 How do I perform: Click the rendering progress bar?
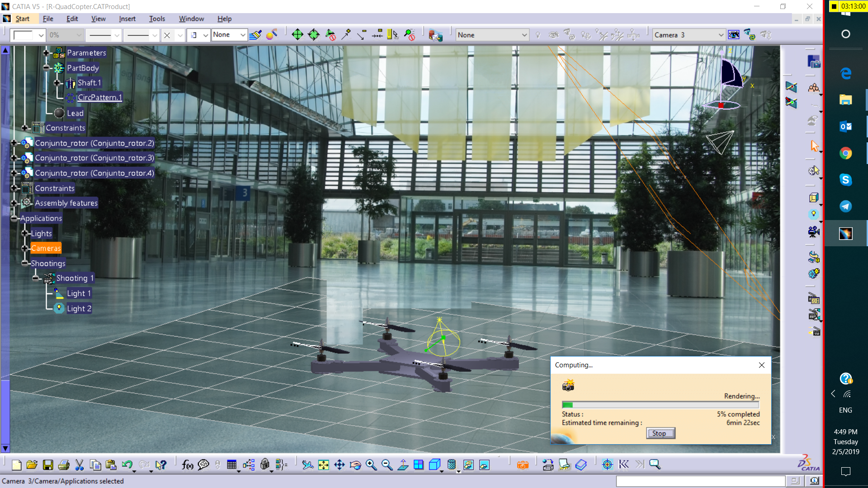click(660, 405)
